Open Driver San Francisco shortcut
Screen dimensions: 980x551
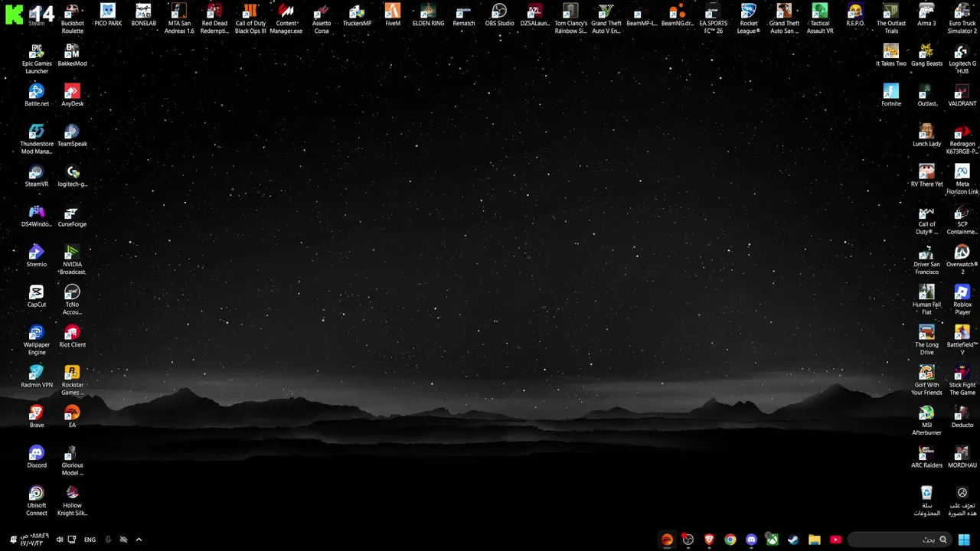[926, 260]
